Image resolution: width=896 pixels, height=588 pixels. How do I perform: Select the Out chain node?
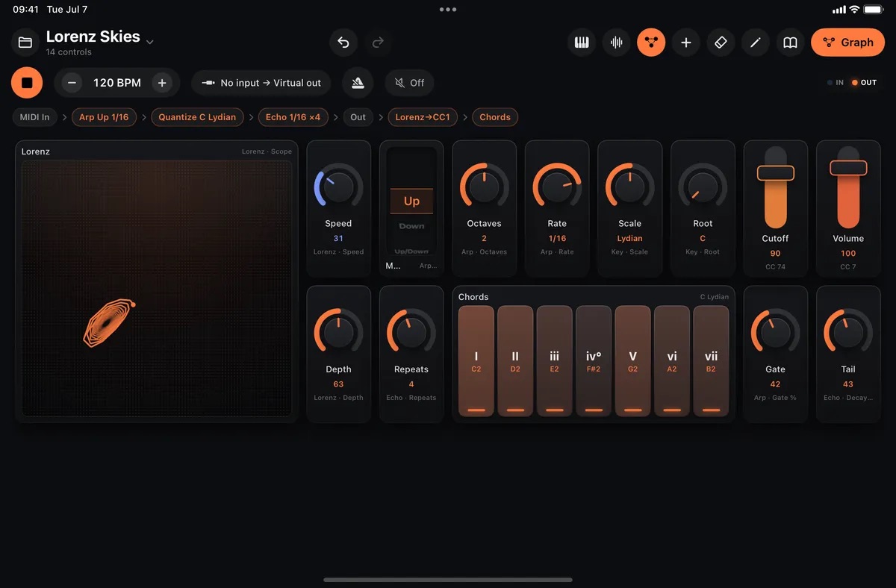358,117
